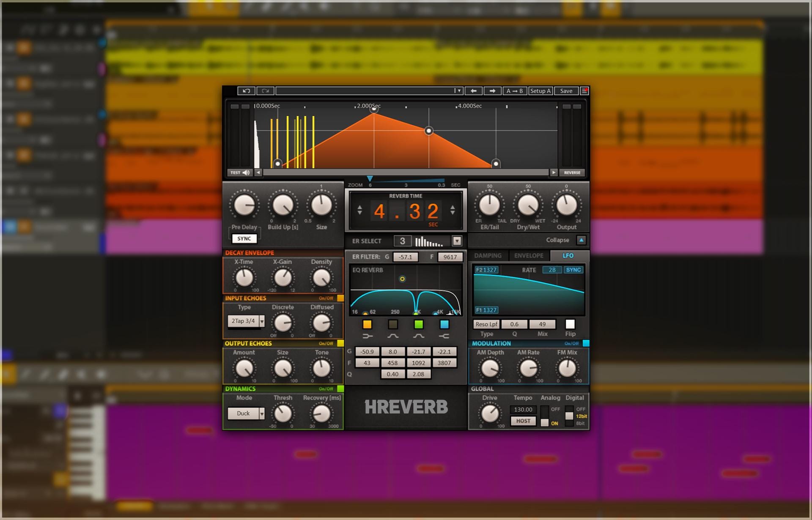Toggle Pre Delay SYNC
812x520 pixels.
pos(244,238)
